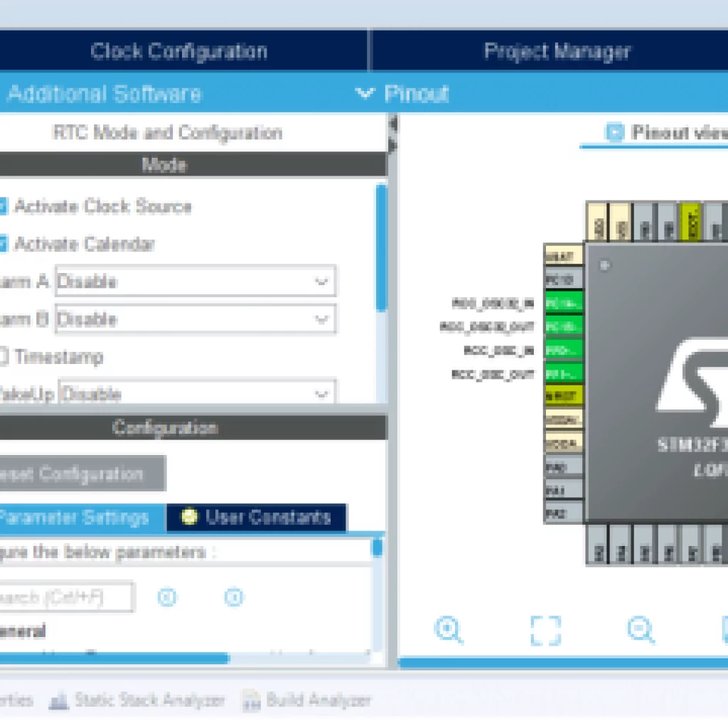Click the first circular icon beside search
The image size is (728, 728).
(x=167, y=597)
